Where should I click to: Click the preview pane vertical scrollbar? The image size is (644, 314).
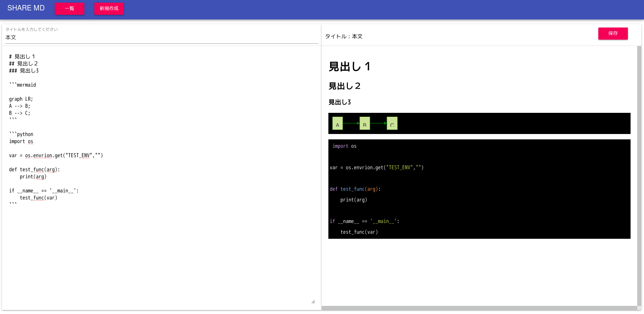639,176
